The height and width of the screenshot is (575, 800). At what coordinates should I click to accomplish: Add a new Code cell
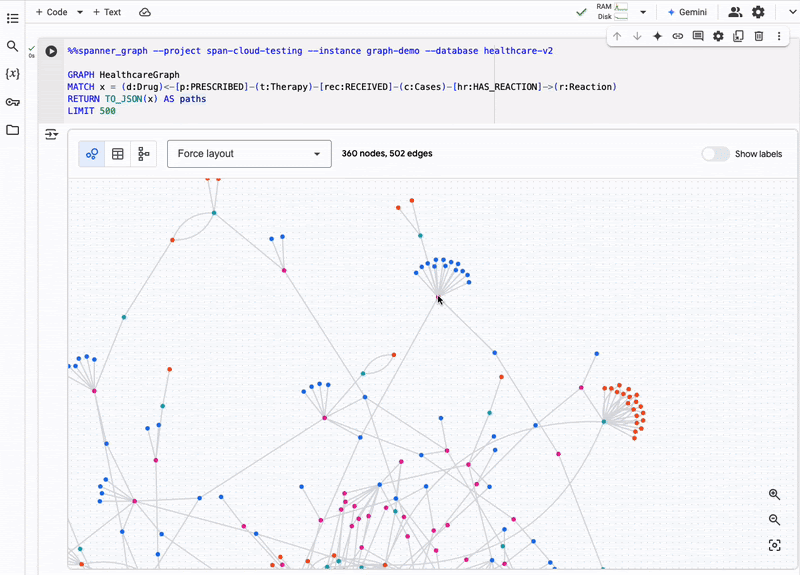(52, 12)
